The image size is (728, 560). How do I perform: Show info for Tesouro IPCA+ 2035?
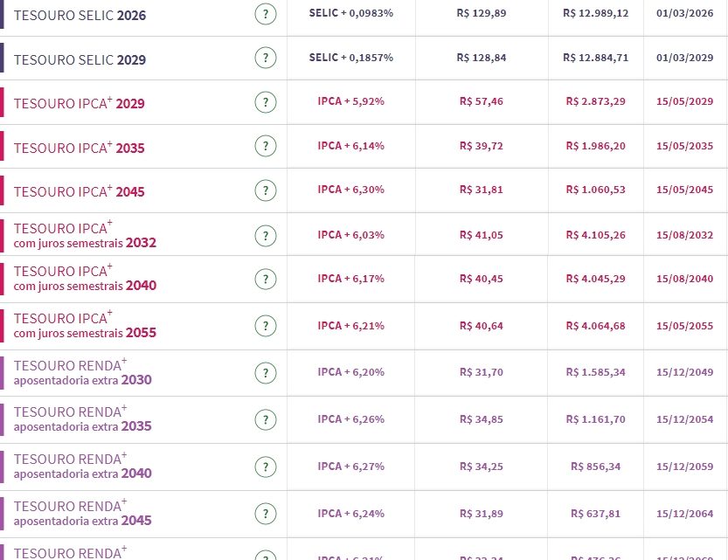[266, 146]
